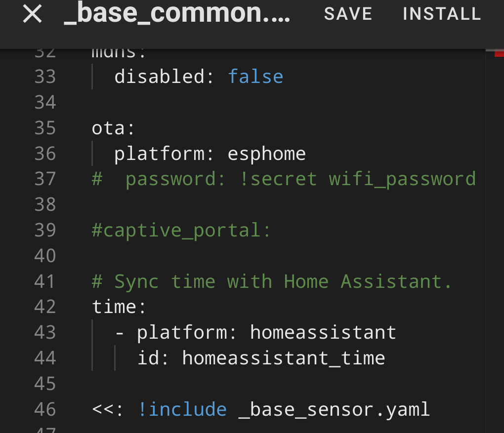This screenshot has height=433, width=504.
Task: Click line number 45 empty line gutter
Action: (x=45, y=384)
